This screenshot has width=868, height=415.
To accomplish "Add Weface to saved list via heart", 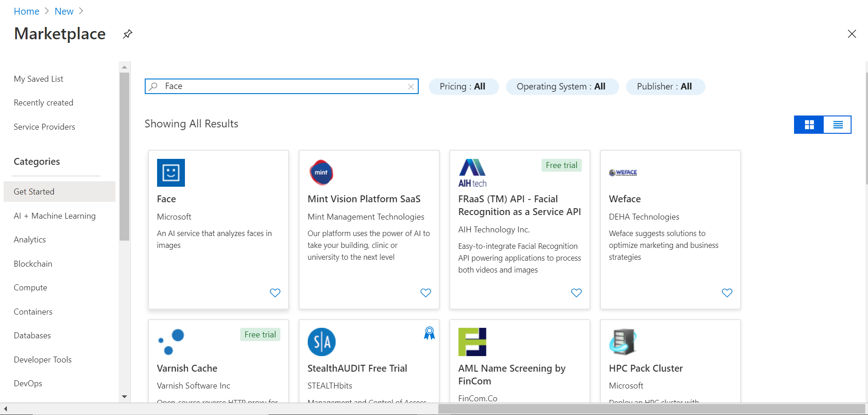I will click(727, 293).
